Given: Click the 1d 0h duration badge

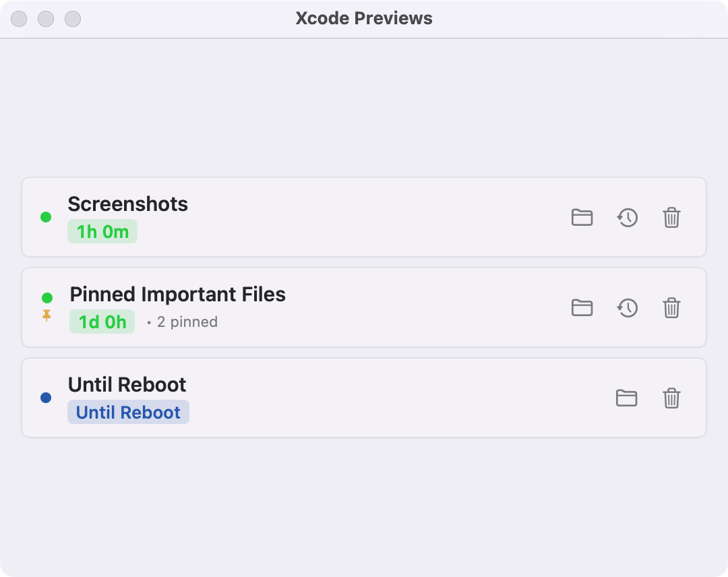Looking at the screenshot, I should point(102,322).
